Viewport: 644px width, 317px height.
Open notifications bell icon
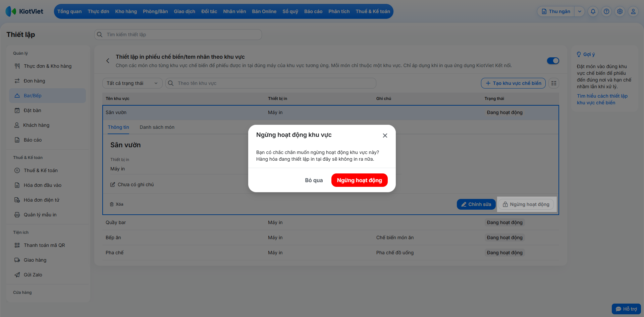coord(593,11)
